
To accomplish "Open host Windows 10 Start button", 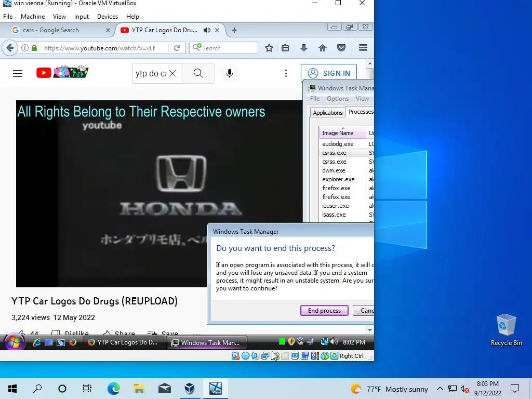I will (x=12, y=389).
